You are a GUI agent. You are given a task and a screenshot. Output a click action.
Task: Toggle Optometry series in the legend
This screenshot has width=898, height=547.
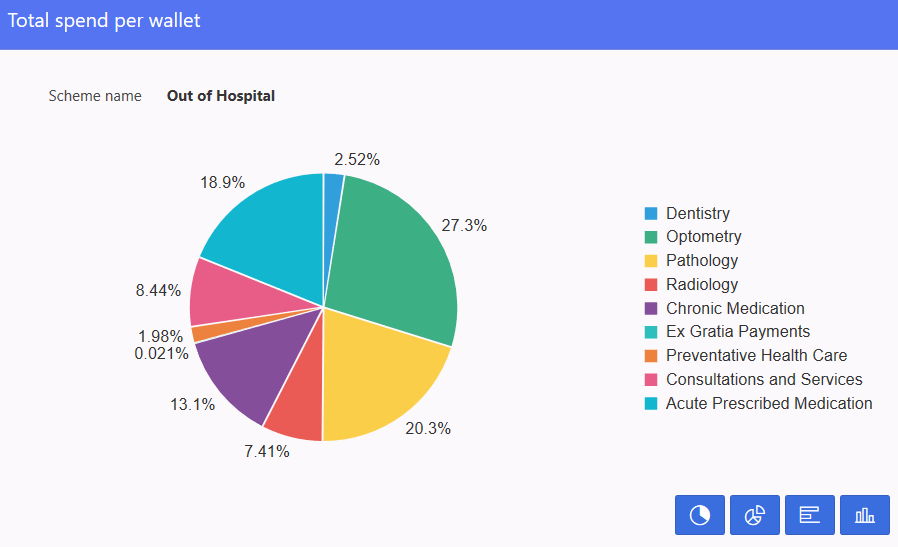click(x=703, y=237)
